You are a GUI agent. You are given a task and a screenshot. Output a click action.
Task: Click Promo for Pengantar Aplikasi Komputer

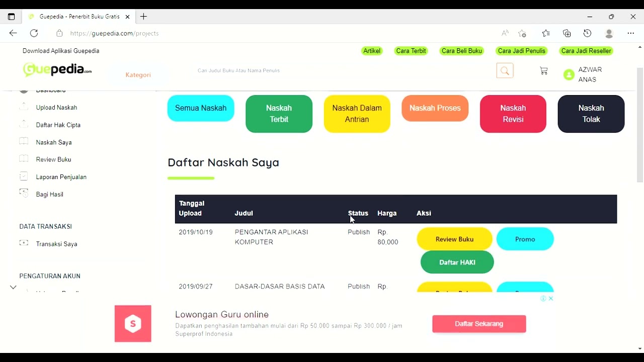coord(525,239)
